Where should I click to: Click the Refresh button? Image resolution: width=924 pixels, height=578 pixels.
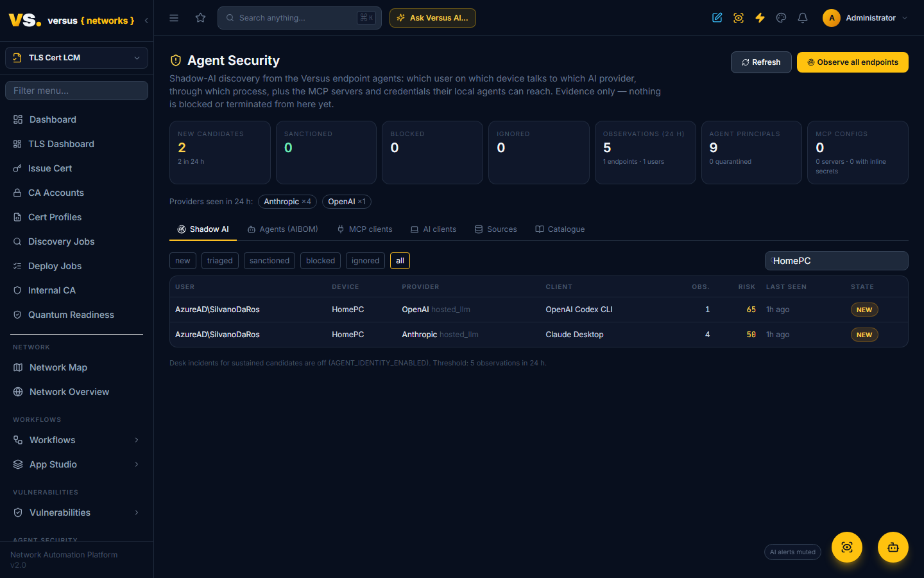click(761, 62)
